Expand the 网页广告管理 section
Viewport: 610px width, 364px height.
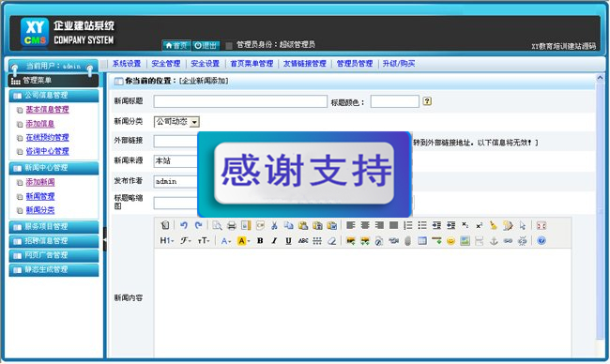click(53, 255)
